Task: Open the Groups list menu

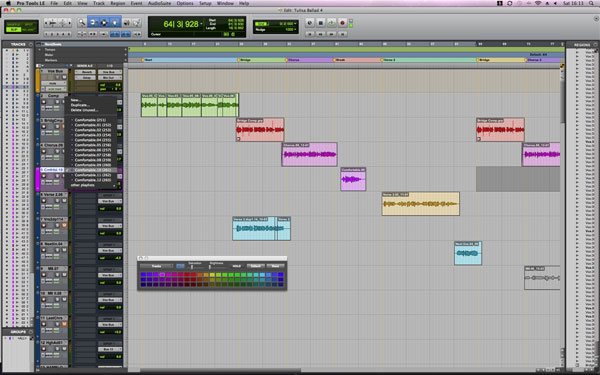Action: [x=31, y=332]
